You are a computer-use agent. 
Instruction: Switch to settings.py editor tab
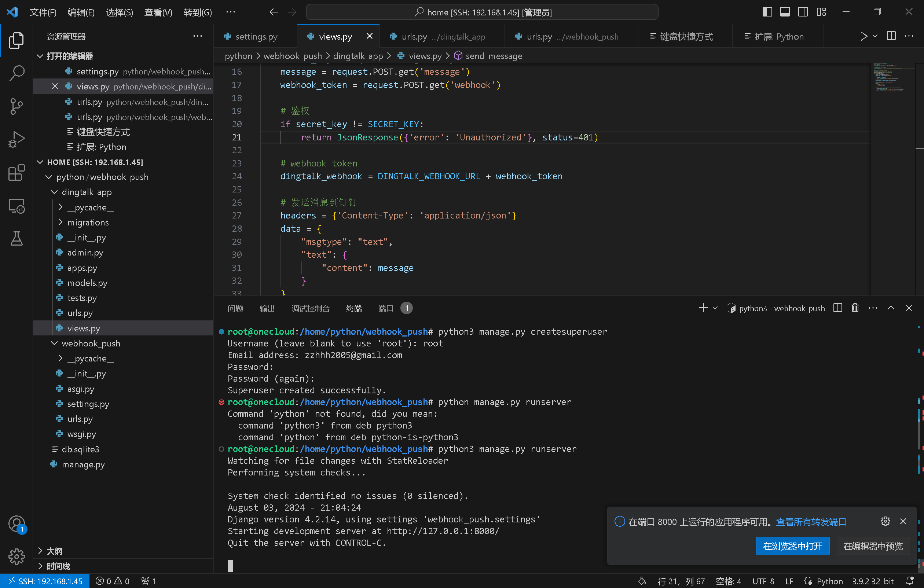click(255, 36)
